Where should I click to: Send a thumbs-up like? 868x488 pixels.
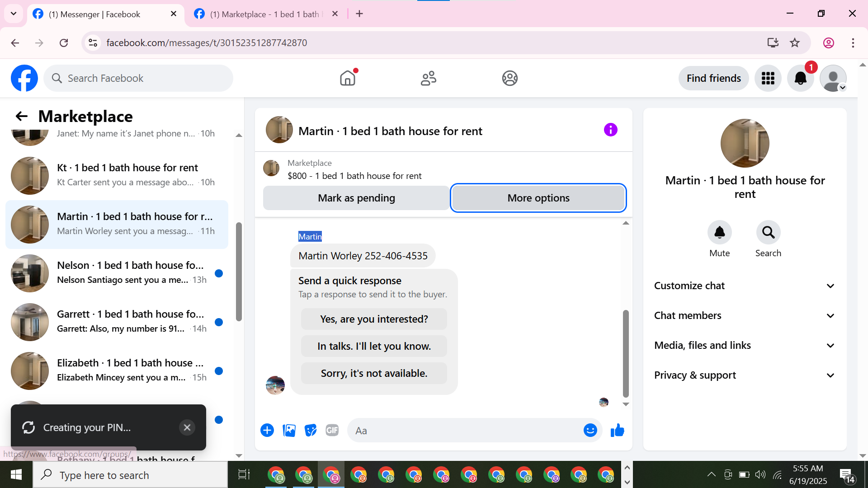617,430
